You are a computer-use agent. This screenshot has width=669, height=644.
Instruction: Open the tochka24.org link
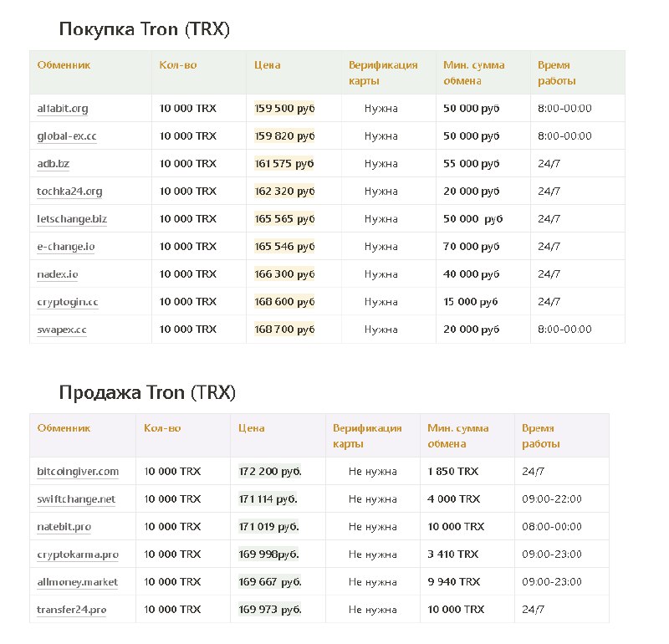click(69, 192)
